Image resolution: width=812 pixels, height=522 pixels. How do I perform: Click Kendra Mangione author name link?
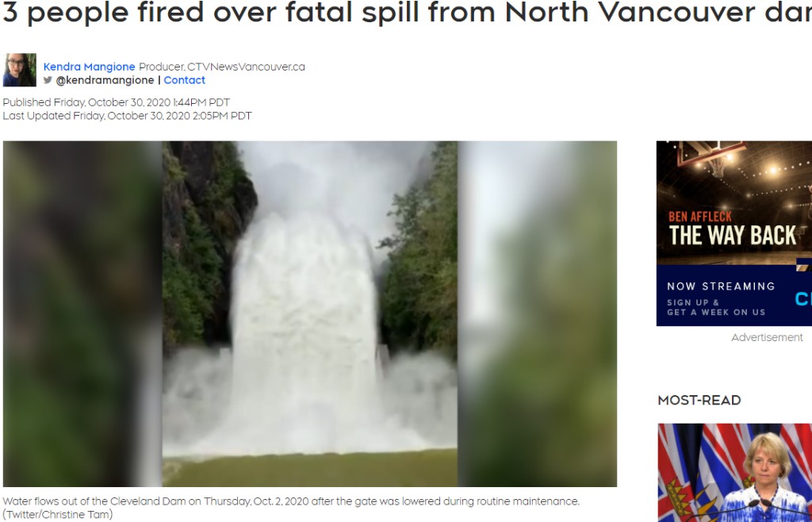89,67
